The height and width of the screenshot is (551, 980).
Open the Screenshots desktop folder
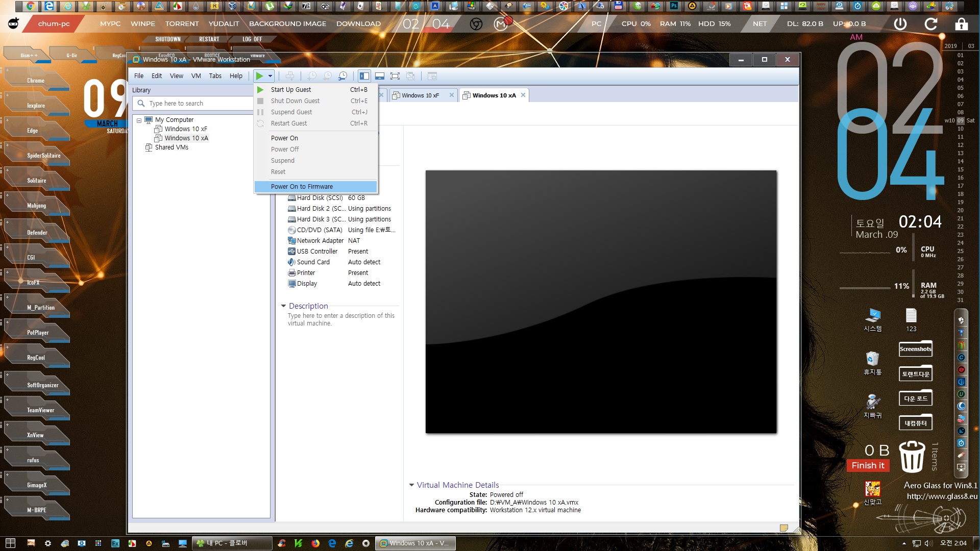point(915,349)
